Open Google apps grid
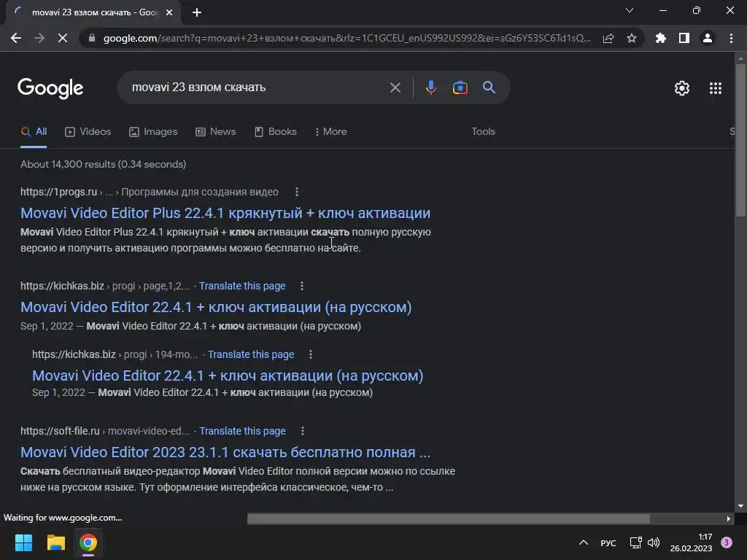Screen dimensions: 747x560 point(716,88)
